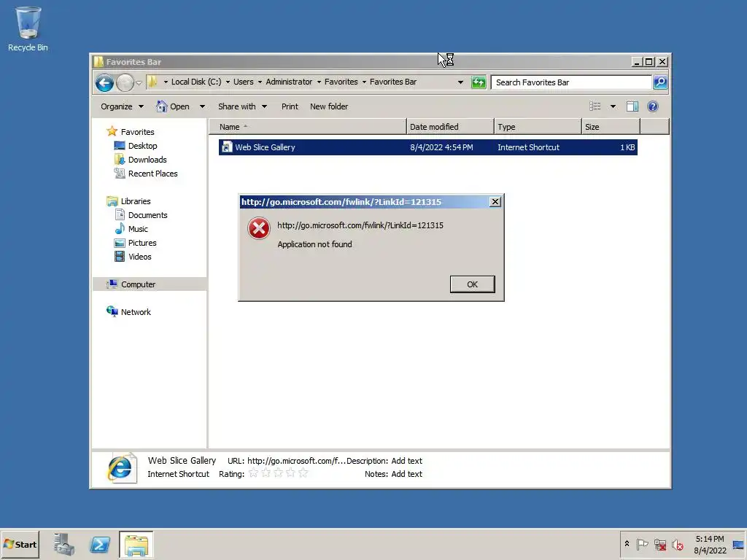Viewport: 747px width, 560px height.
Task: Open the Organize menu
Action: pos(122,106)
